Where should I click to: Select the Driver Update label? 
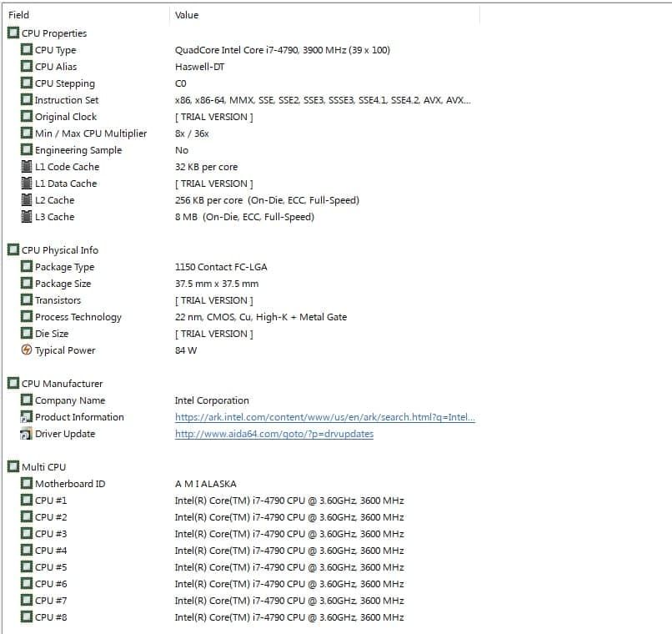coord(65,434)
